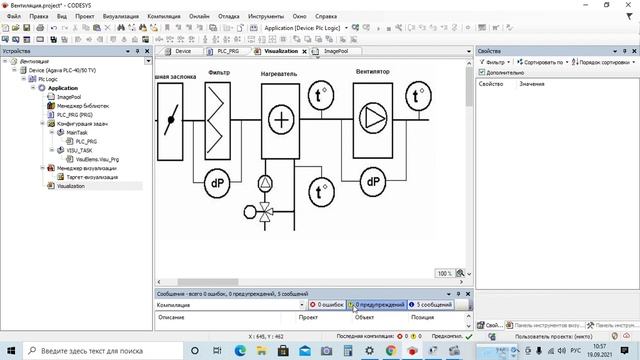Click the Start play icon in toolbar

click(378, 28)
